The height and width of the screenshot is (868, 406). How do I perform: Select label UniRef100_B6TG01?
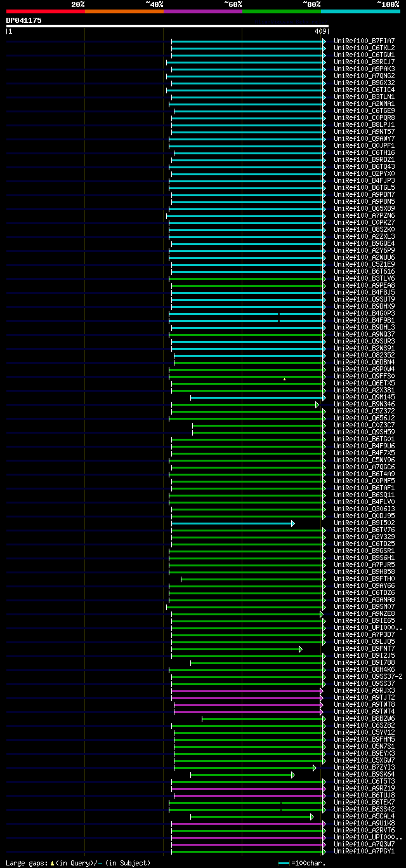pyautogui.click(x=364, y=439)
